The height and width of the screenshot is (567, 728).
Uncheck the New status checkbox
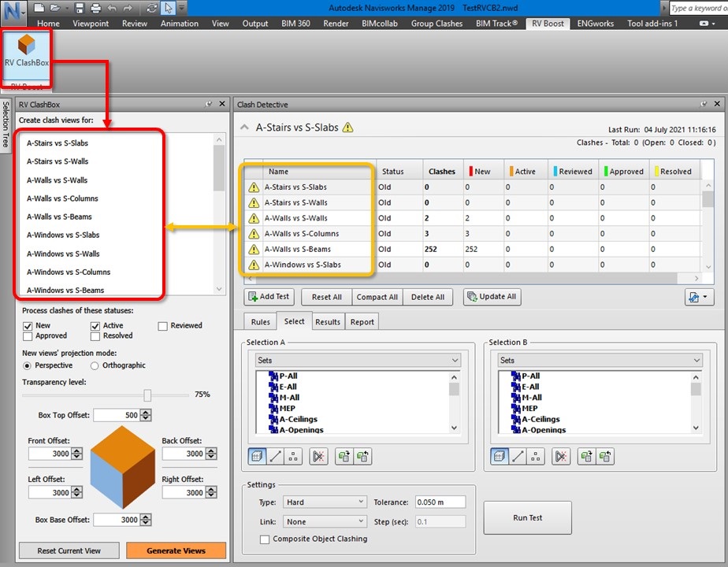[x=28, y=326]
